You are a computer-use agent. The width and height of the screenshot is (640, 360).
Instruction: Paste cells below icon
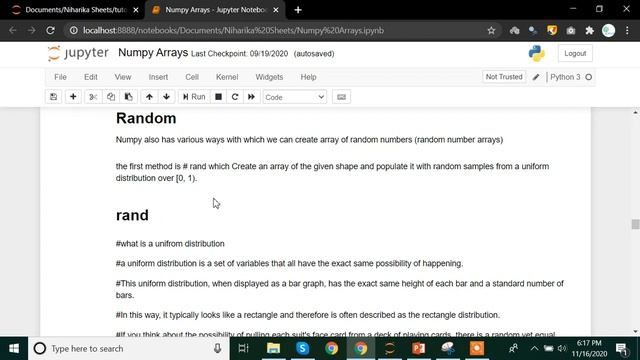tap(129, 97)
